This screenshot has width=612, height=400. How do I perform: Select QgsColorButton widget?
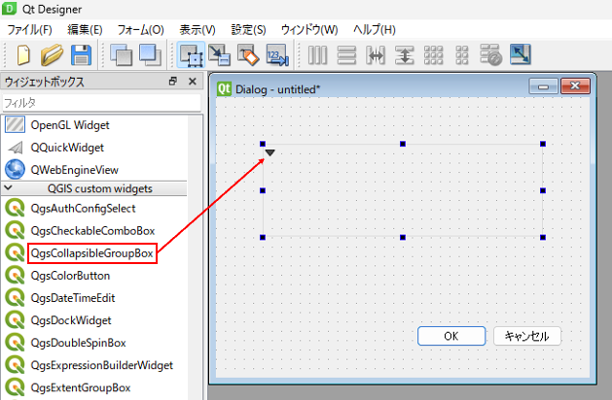pos(70,276)
